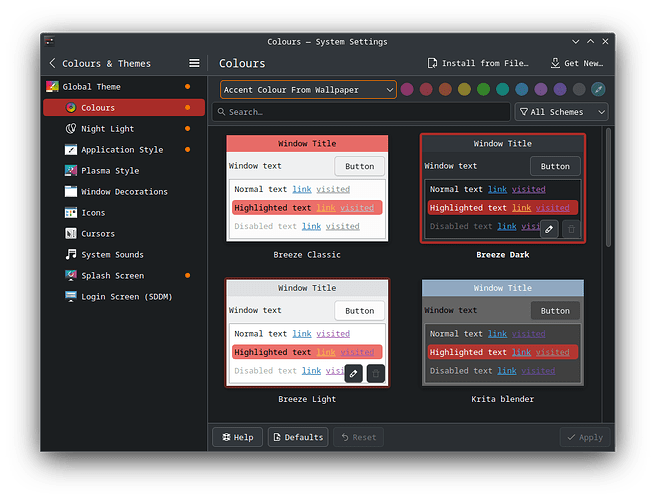Select the Krita blender scheme thumbnail
This screenshot has height=500, width=656.
click(x=502, y=332)
